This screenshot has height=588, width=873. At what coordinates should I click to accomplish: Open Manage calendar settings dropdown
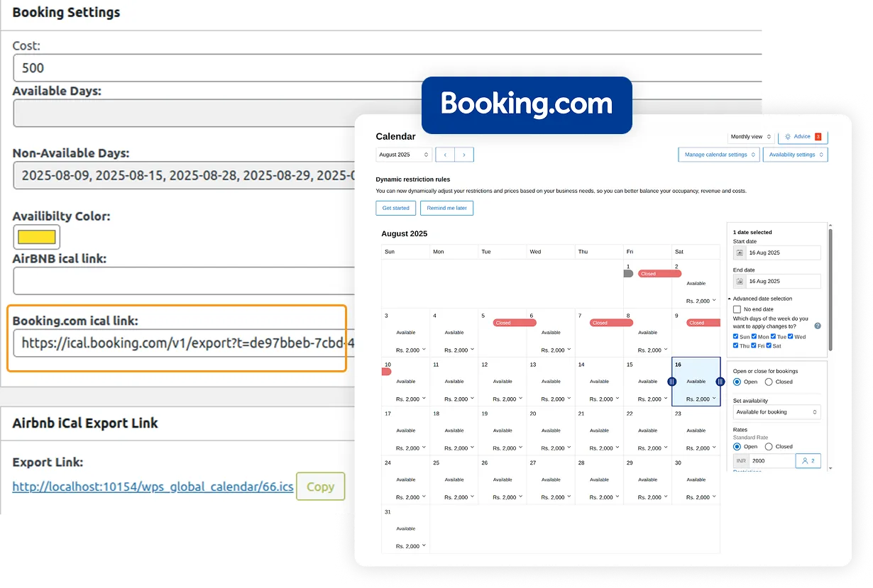tap(719, 155)
